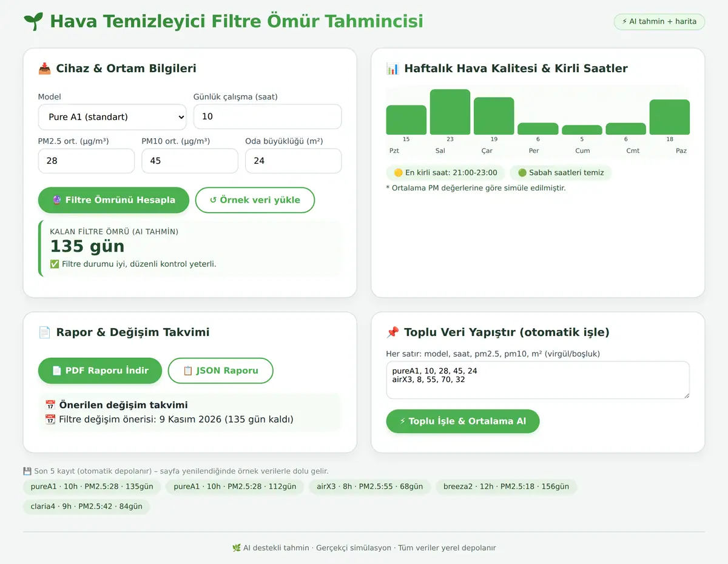Click the Her satır format hint text
Screen dimensions: 728x564
click(x=493, y=354)
